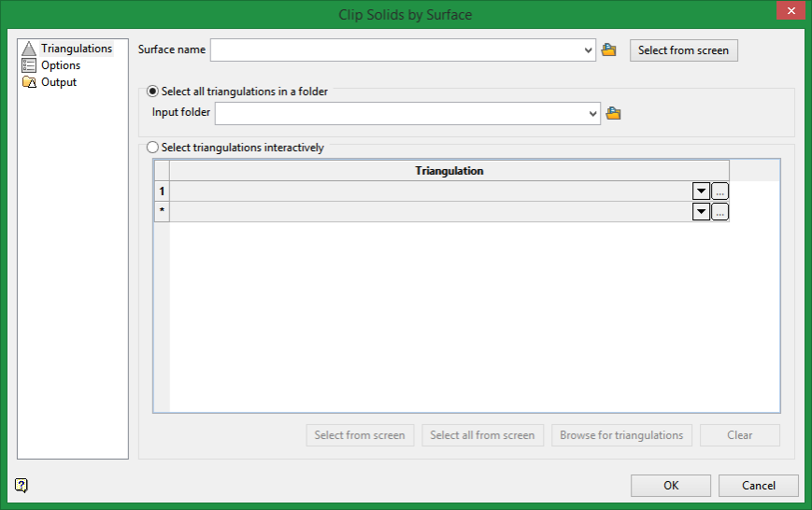Switch to the Options page
812x510 pixels.
pyautogui.click(x=61, y=65)
